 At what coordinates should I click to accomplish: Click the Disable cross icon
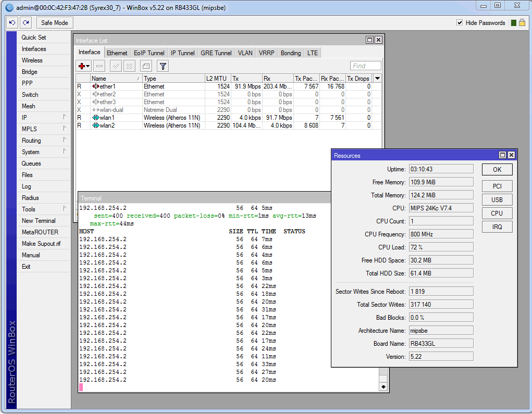(129, 66)
